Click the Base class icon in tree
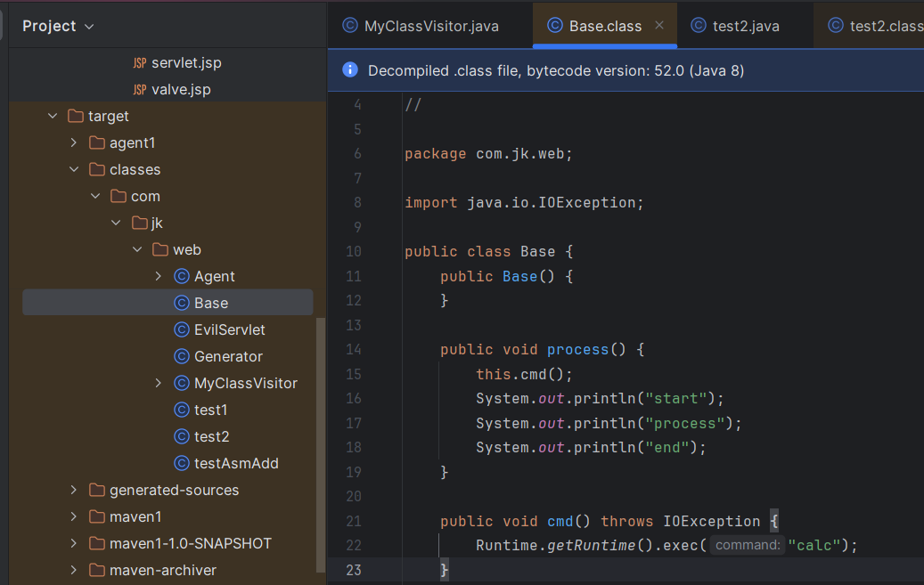This screenshot has height=585, width=924. (x=182, y=303)
